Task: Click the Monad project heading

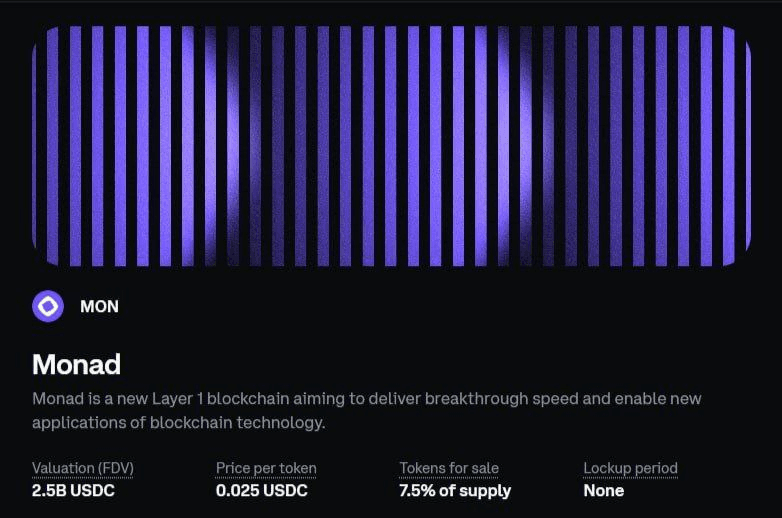Action: click(78, 363)
